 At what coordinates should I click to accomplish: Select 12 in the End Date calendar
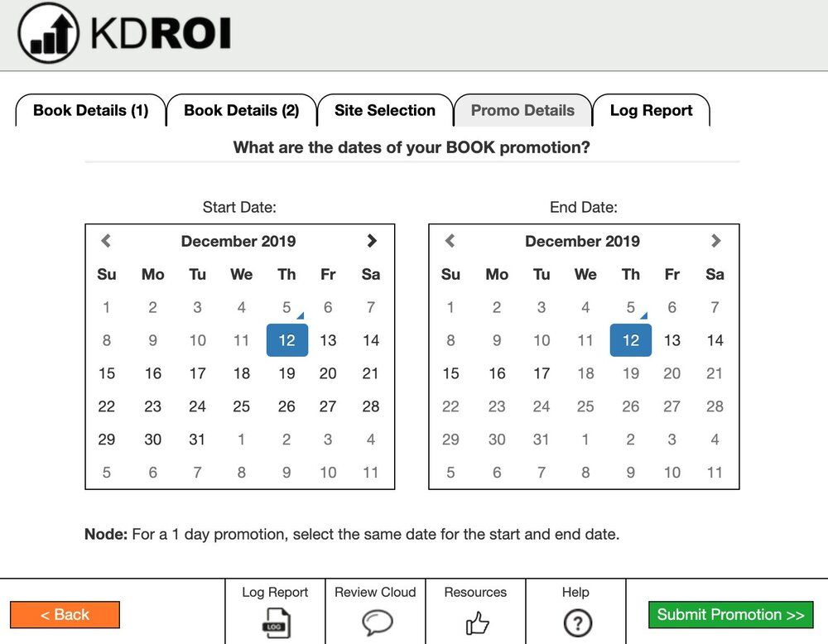630,340
